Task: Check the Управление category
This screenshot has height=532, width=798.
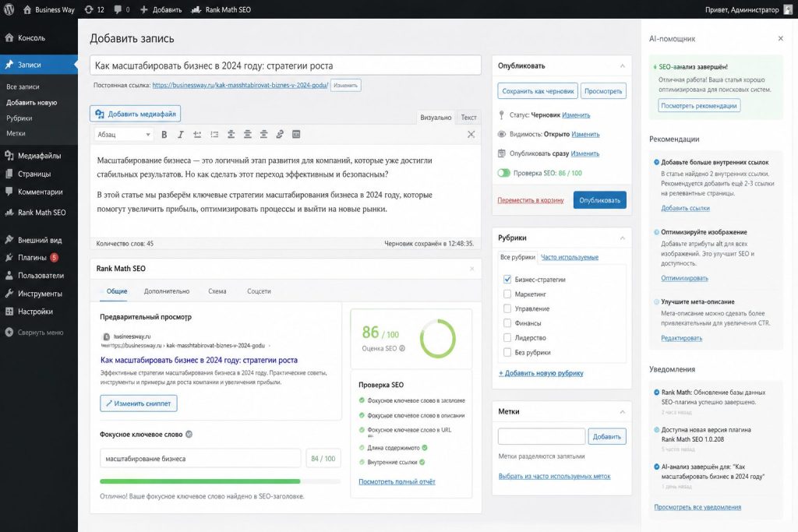Action: coord(507,308)
